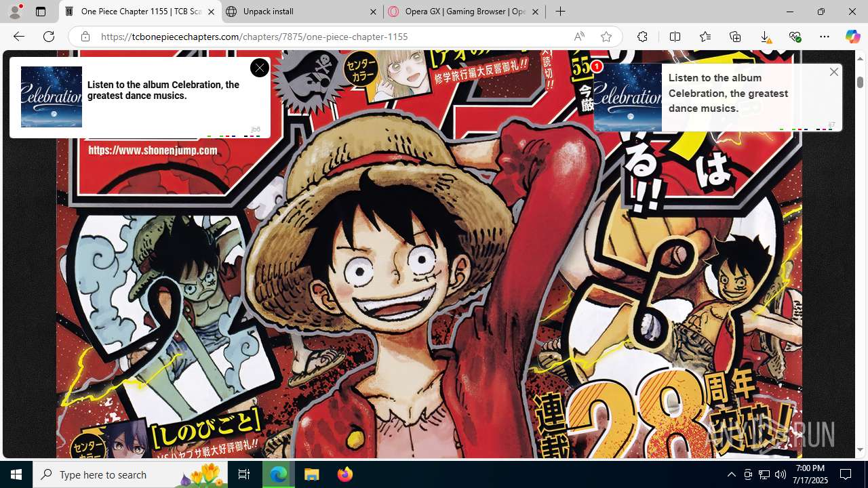View site information lock icon
Viewport: 868px width, 488px height.
coord(85,37)
